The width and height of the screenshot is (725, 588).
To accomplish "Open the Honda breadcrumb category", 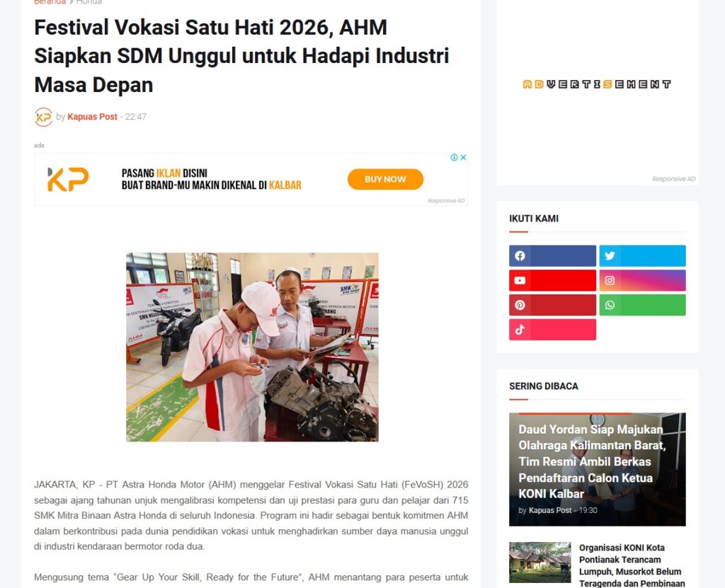I will click(89, 2).
